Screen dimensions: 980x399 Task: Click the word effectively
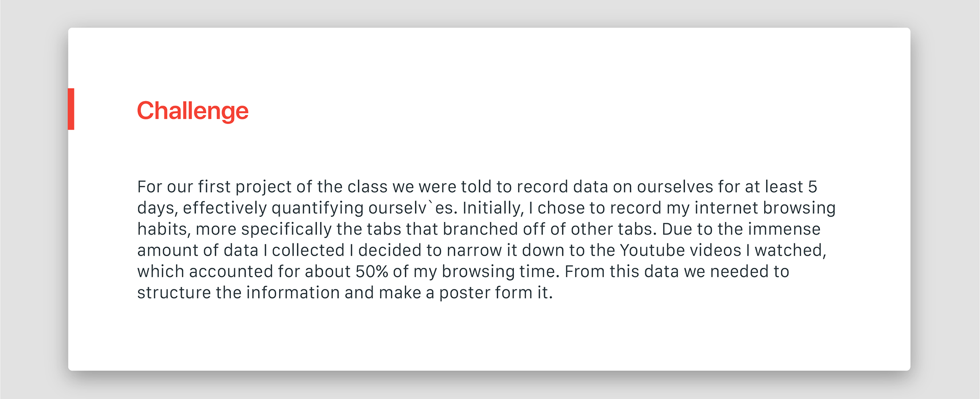225,208
